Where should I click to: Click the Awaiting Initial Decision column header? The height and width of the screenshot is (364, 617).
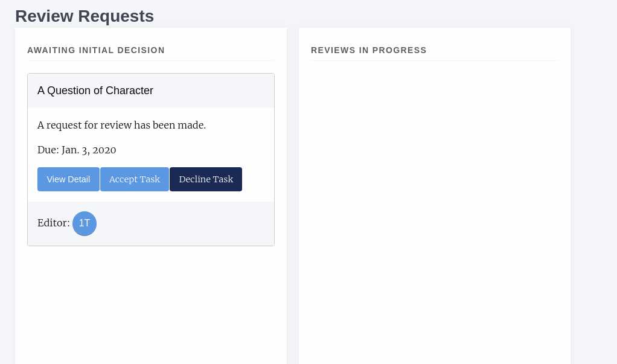(96, 50)
